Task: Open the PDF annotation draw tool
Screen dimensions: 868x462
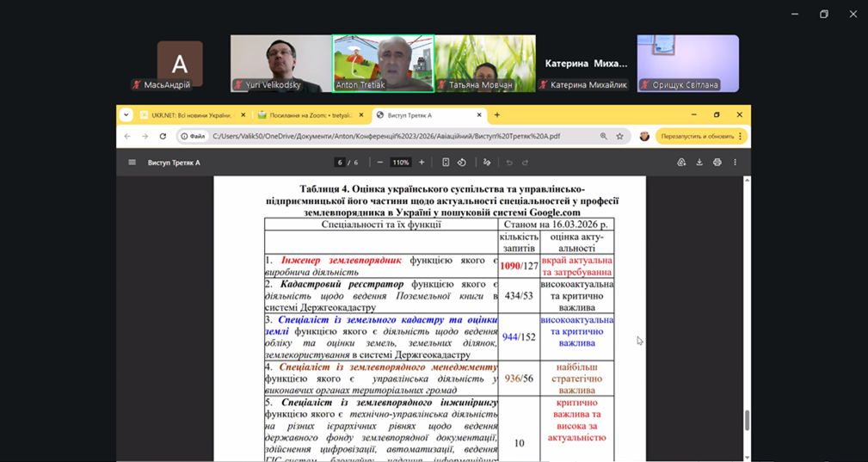Action: (487, 163)
